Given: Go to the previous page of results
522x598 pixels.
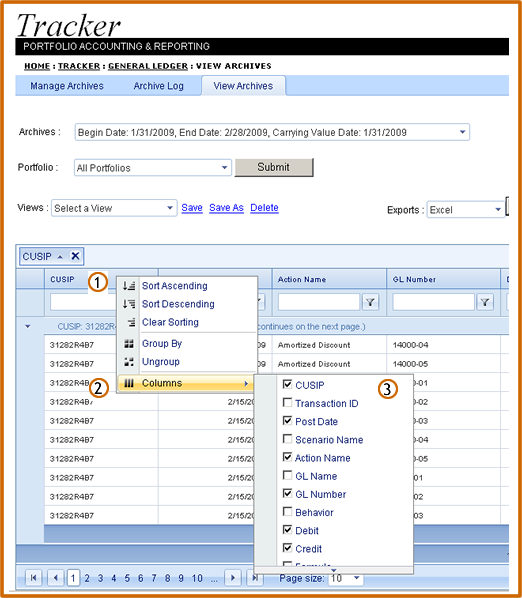Looking at the screenshot, I should [56, 578].
